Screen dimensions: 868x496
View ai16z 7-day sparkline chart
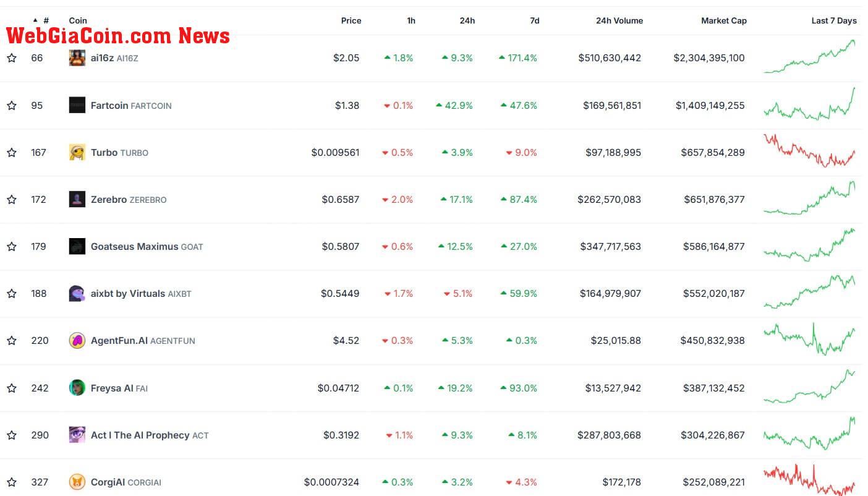[x=810, y=56]
